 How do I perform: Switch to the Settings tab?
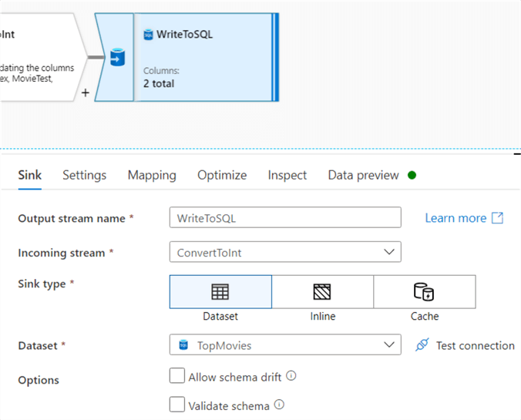tap(85, 176)
